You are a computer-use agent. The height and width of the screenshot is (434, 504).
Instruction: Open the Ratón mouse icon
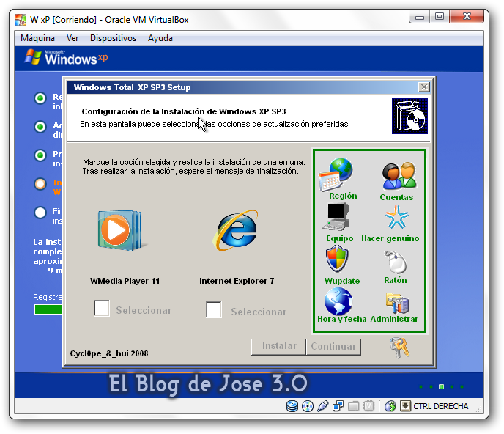coord(396,262)
